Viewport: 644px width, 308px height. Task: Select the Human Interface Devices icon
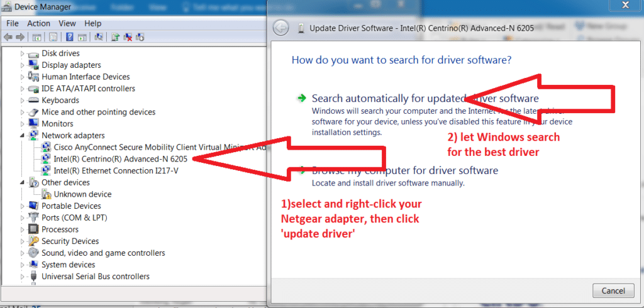point(33,77)
